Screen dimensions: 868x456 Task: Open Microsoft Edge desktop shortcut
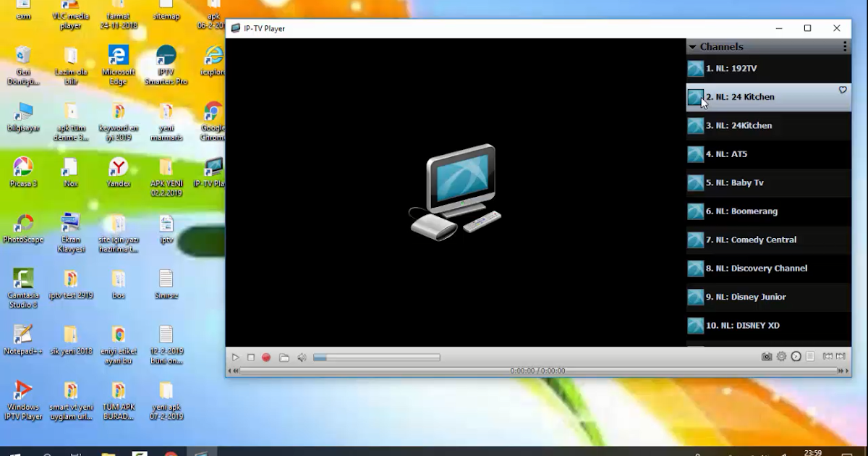[119, 65]
